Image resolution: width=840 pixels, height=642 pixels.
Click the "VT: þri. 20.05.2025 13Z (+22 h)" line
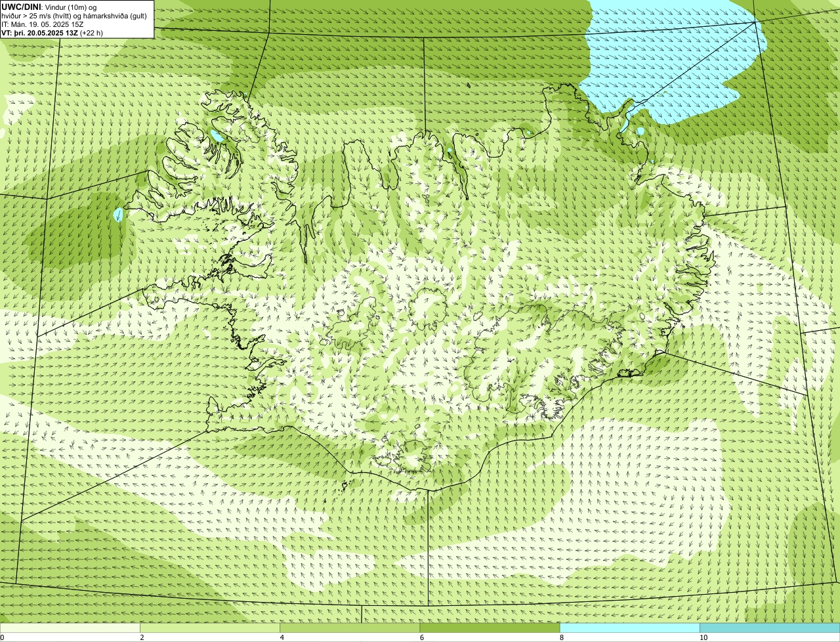click(52, 33)
